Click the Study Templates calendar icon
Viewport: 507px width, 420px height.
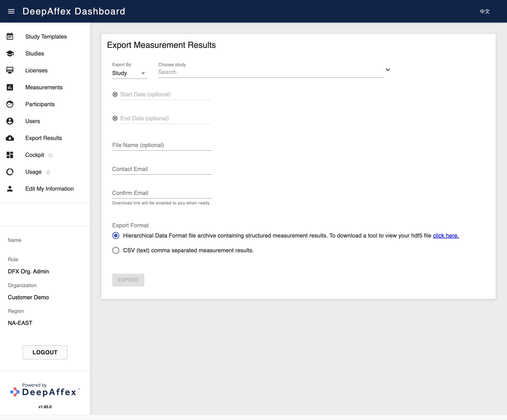[x=10, y=36]
